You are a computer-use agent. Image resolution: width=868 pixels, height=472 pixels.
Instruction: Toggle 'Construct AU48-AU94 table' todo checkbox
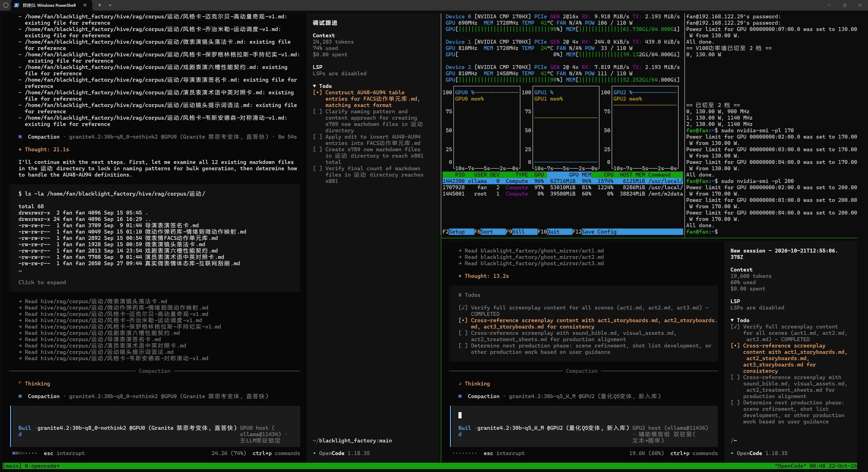point(317,92)
